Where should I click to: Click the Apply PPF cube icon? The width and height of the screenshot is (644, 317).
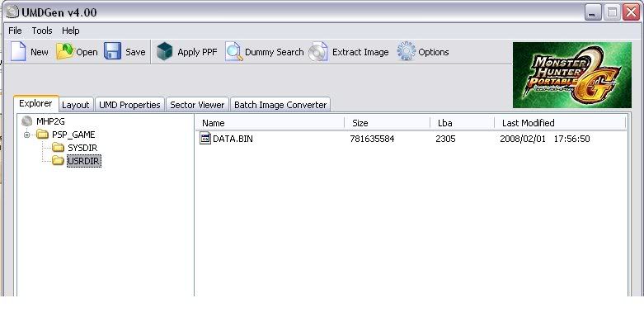pyautogui.click(x=164, y=52)
